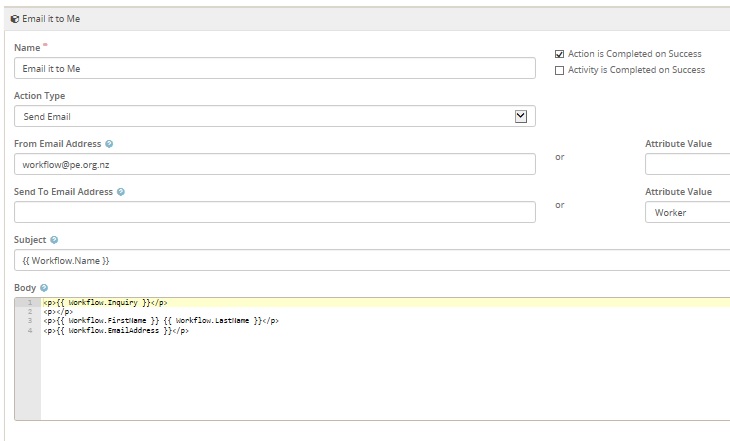Viewport: 730px width, 441px height.
Task: Click the Workflow.EmailAddress line in the Body
Action: [116, 331]
